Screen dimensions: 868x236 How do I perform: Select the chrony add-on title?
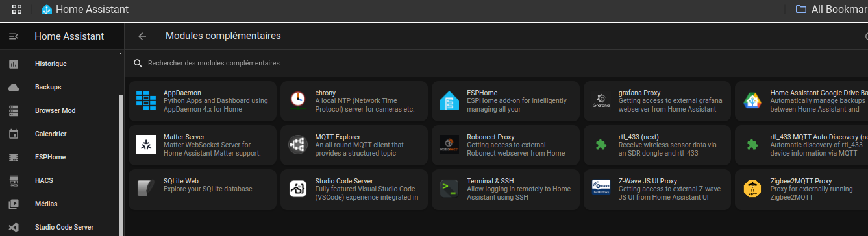click(325, 93)
